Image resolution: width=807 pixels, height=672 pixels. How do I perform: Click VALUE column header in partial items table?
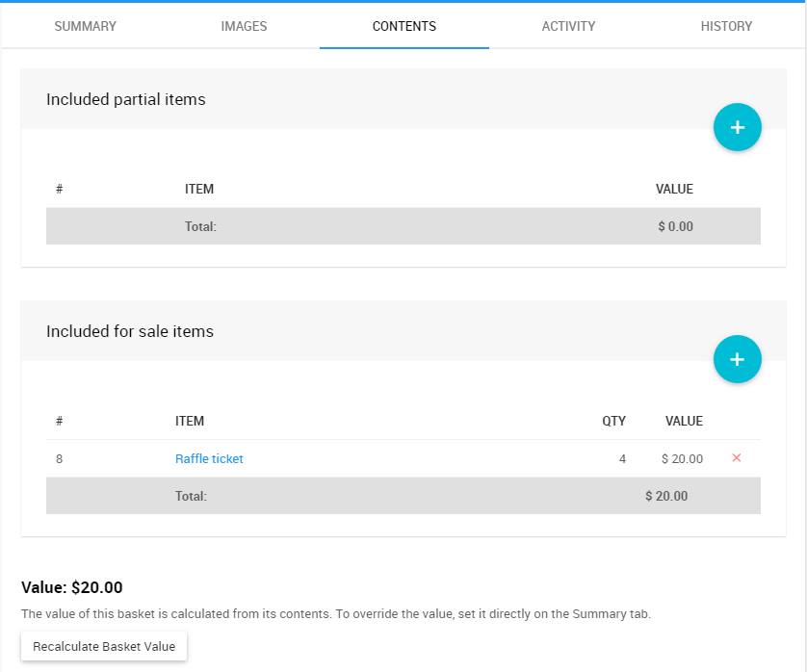(x=674, y=189)
